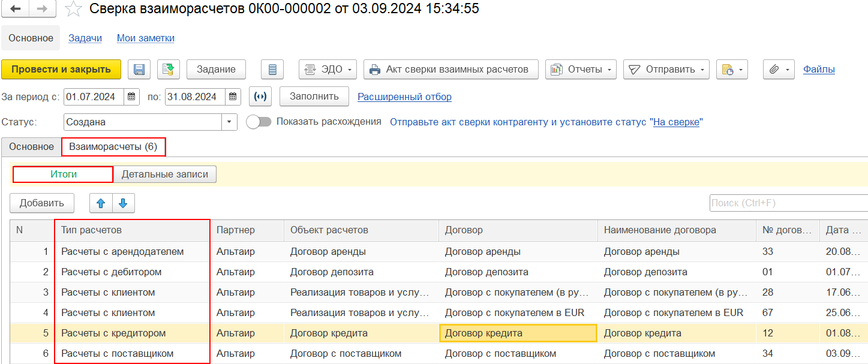Click the 'Провести и закрыть' button

pos(61,70)
